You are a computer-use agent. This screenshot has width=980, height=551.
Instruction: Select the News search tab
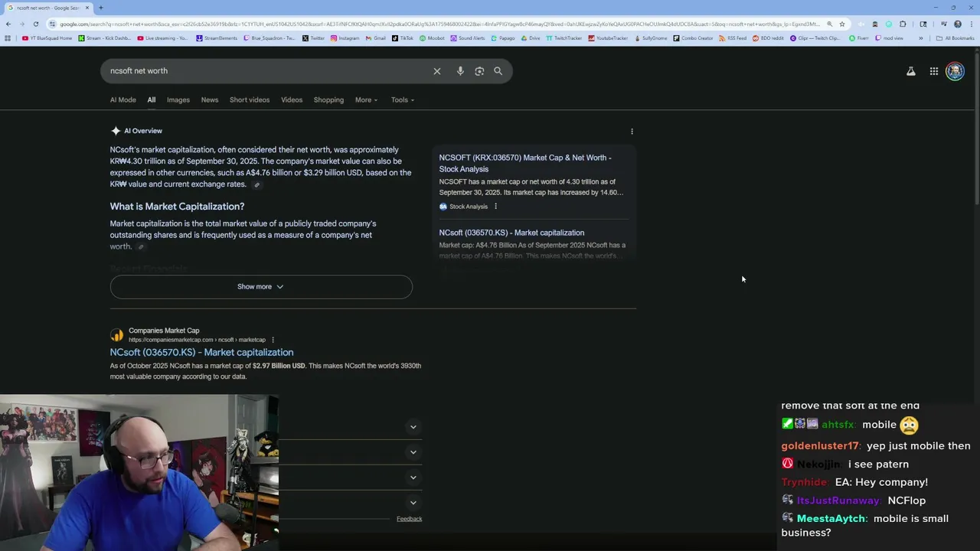tap(210, 100)
